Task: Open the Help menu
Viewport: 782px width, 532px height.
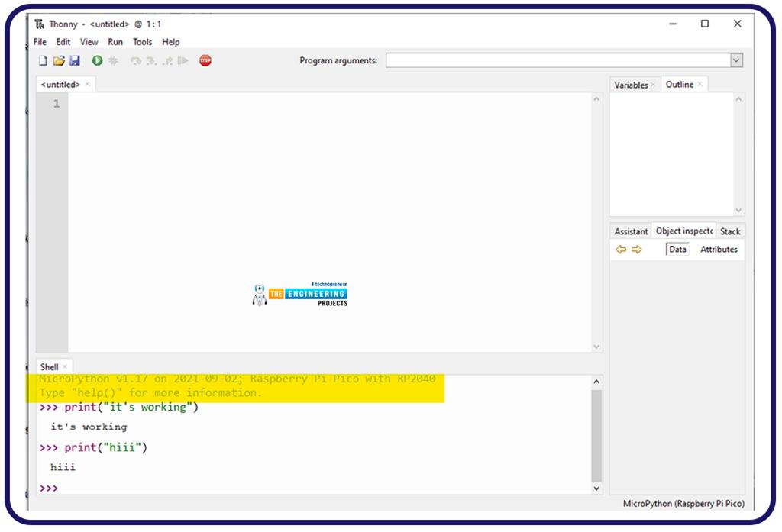Action: [x=171, y=42]
